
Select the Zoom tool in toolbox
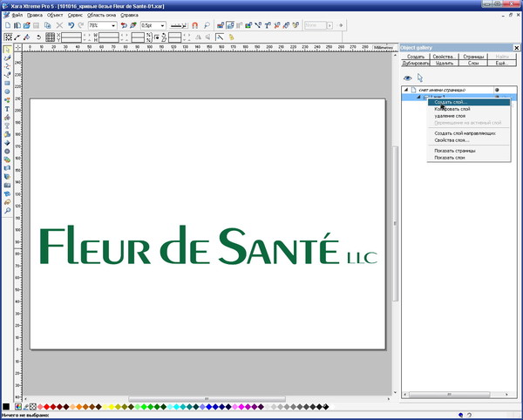pyautogui.click(x=7, y=211)
